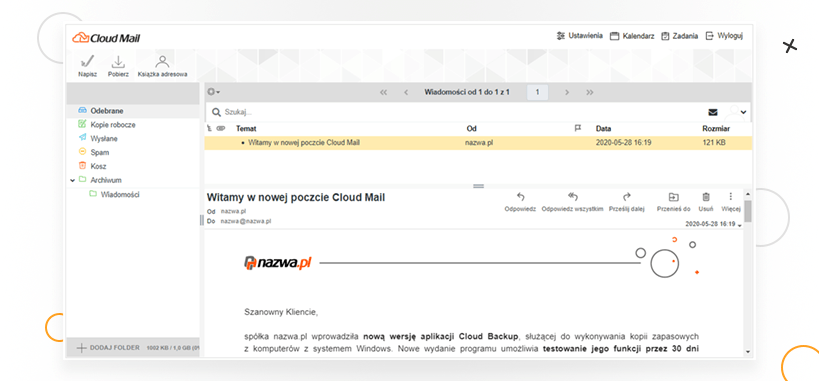819x381 pixels.
Task: Go to last page of messages
Action: pyautogui.click(x=590, y=93)
